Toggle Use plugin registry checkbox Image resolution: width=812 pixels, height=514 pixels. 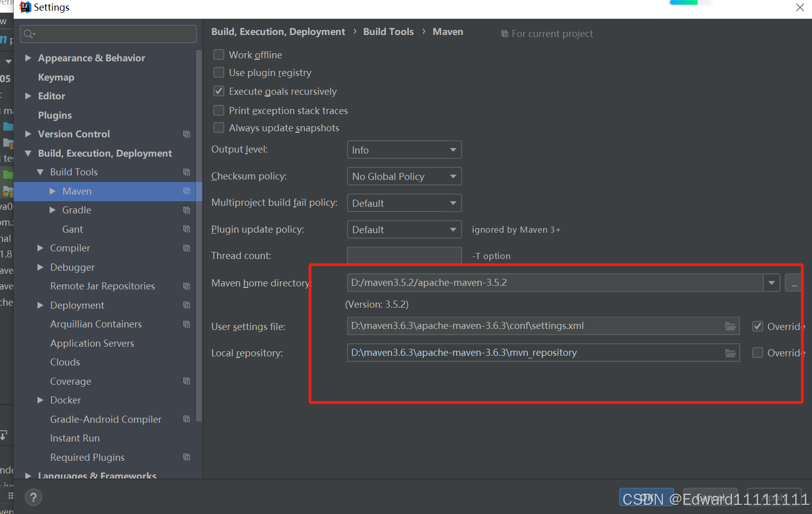point(219,72)
